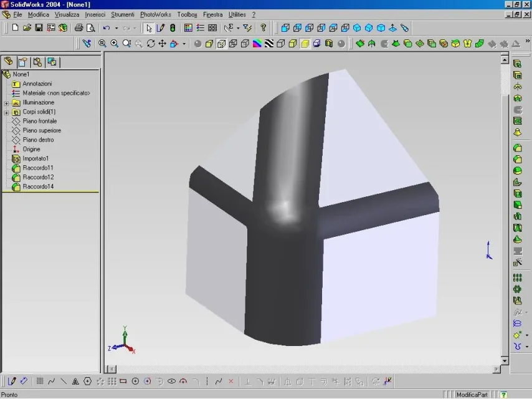This screenshot has width=532, height=399.
Task: Create a new document with the blank page icon
Action: [15, 27]
